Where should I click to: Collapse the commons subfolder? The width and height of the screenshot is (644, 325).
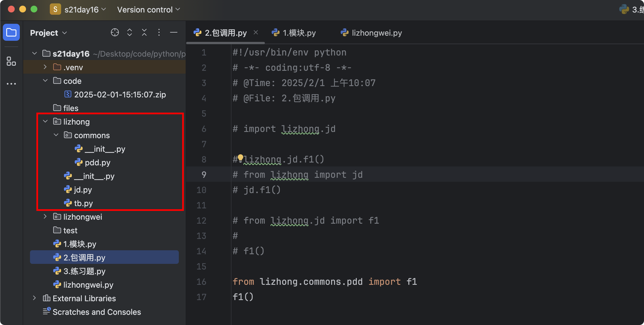(x=56, y=135)
